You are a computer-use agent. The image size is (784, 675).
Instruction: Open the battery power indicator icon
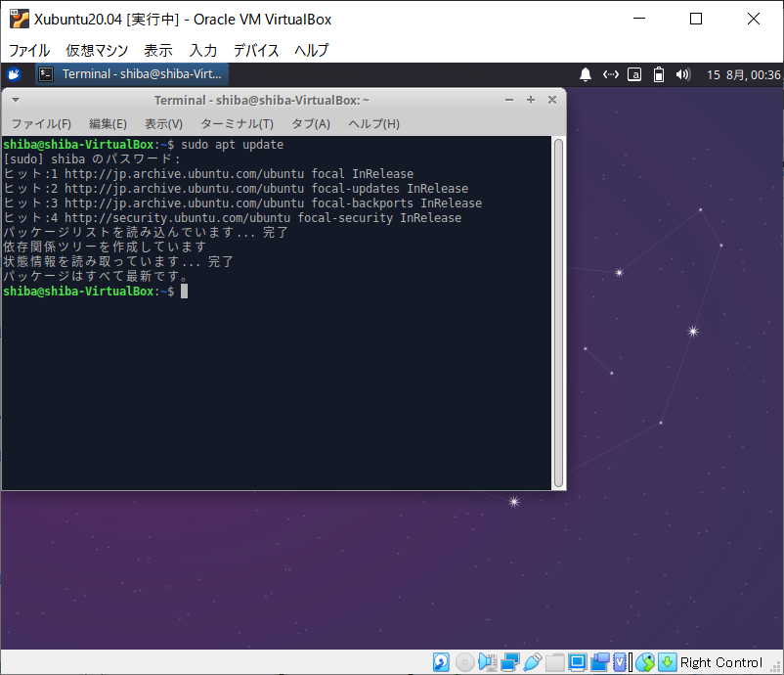coord(659,74)
